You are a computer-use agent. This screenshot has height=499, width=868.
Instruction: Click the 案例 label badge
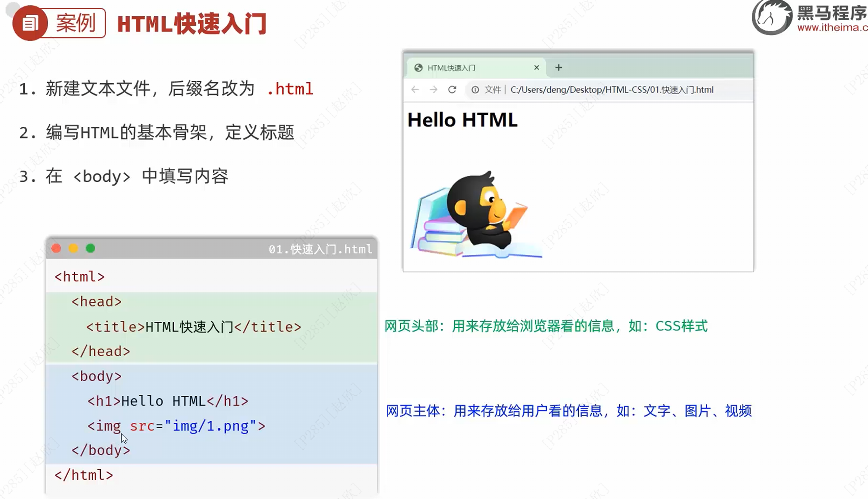76,23
